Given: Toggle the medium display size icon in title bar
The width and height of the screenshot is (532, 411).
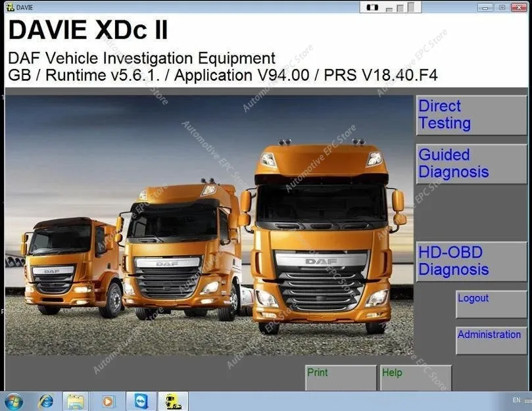Looking at the screenshot, I should (400, 7).
